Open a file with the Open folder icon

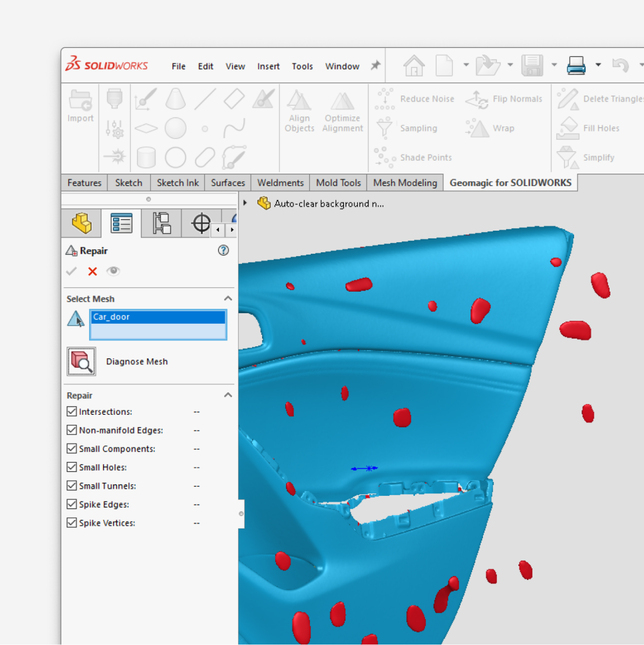[x=488, y=65]
